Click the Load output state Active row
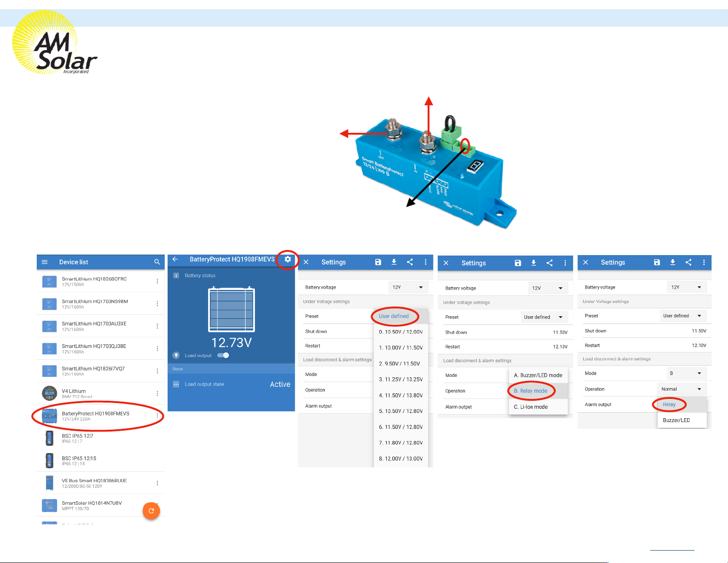This screenshot has height=563, width=728. coord(231,384)
